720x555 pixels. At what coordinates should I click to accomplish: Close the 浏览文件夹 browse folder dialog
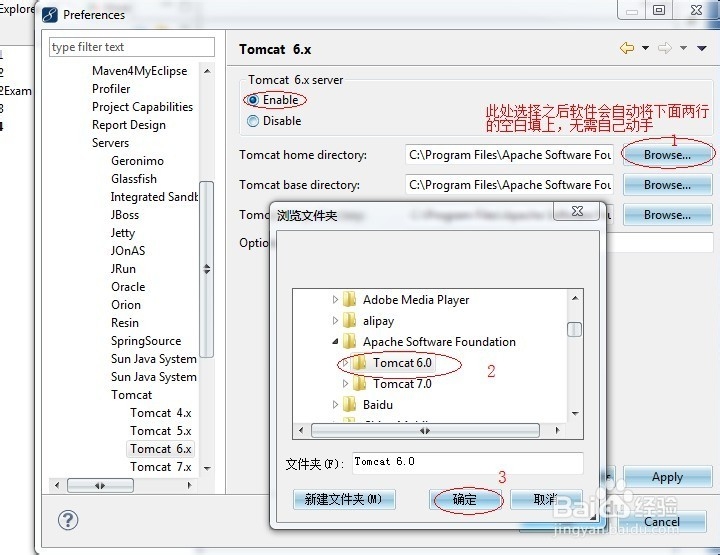click(577, 211)
